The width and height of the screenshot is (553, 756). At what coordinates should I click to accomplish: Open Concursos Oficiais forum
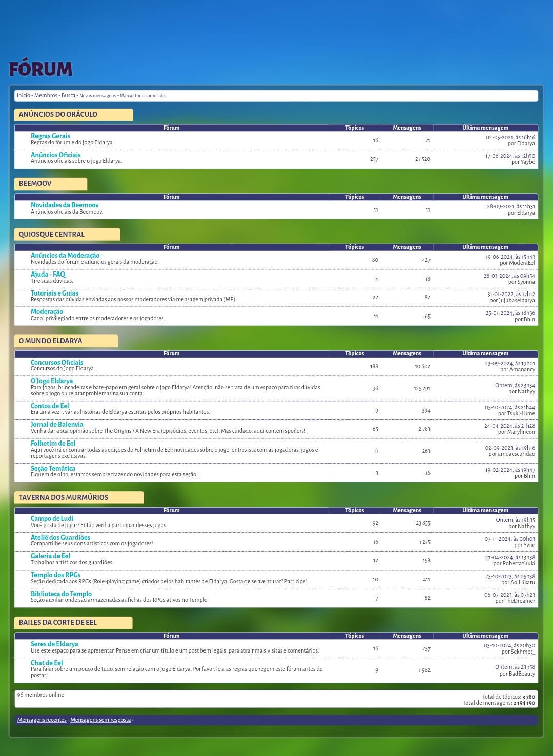[x=57, y=362]
